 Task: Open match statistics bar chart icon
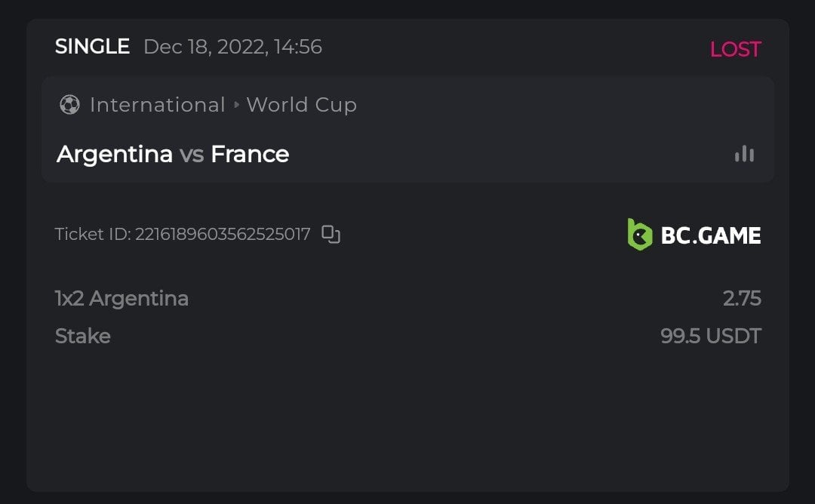click(744, 154)
